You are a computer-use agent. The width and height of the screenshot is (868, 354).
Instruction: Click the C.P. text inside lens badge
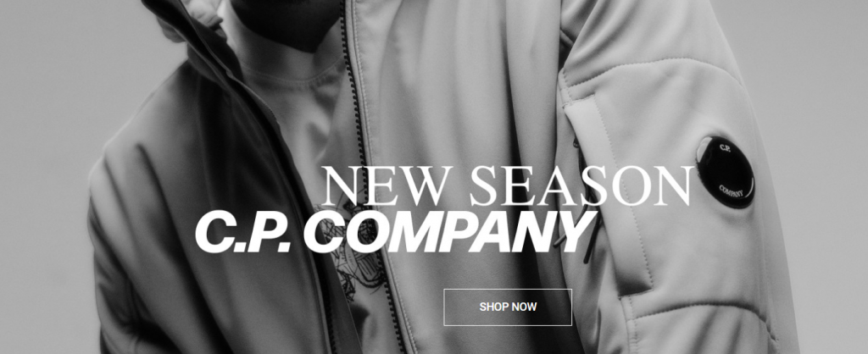click(x=726, y=148)
